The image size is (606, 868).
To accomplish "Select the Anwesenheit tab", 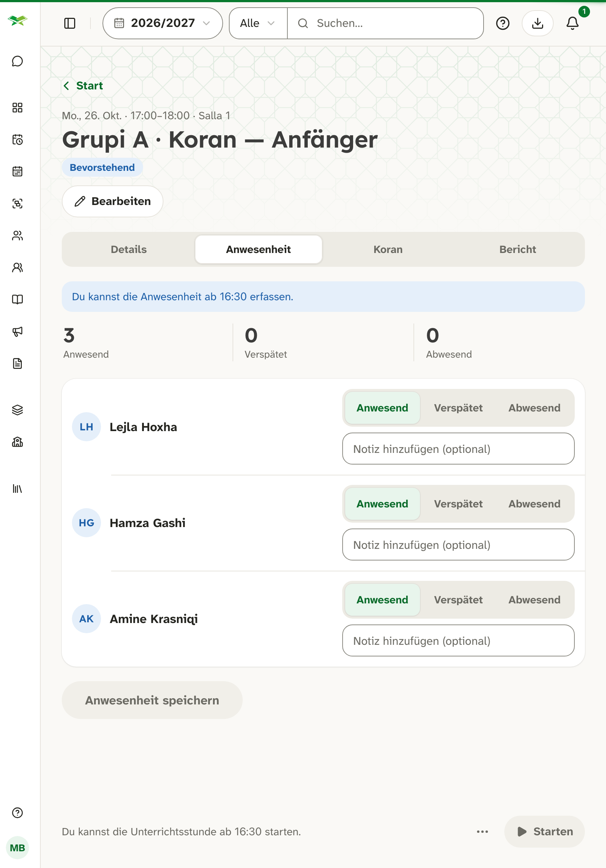I will [x=258, y=249].
